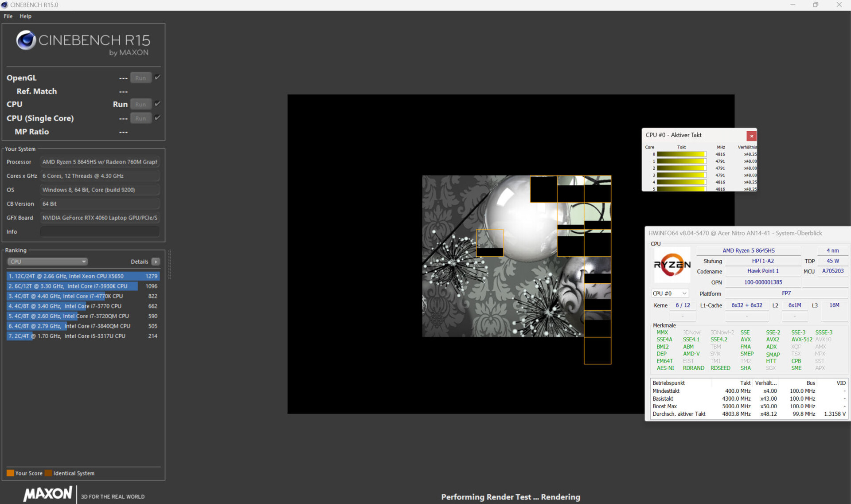Click the Details arrow icon in Ranking
The width and height of the screenshot is (851, 504).
(x=156, y=262)
